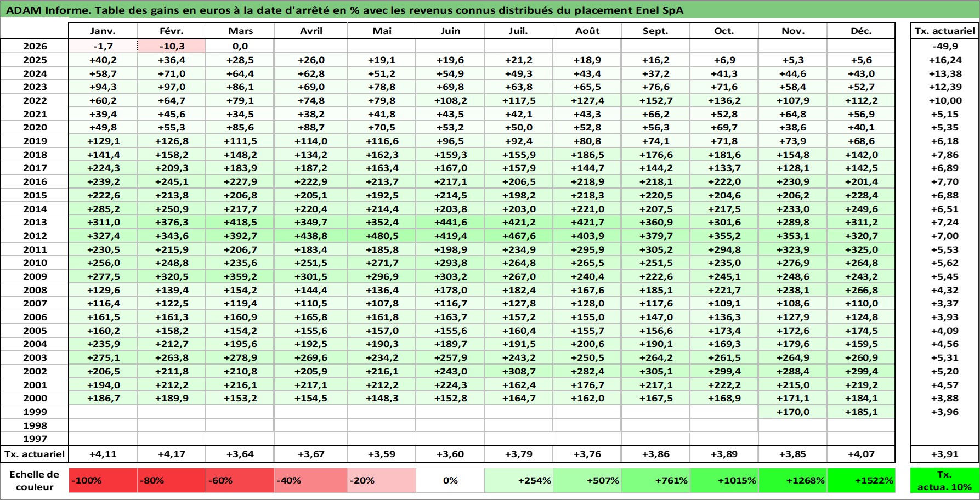Click the +1522% bright green scale cell
The width and height of the screenshot is (980, 500).
[x=861, y=480]
